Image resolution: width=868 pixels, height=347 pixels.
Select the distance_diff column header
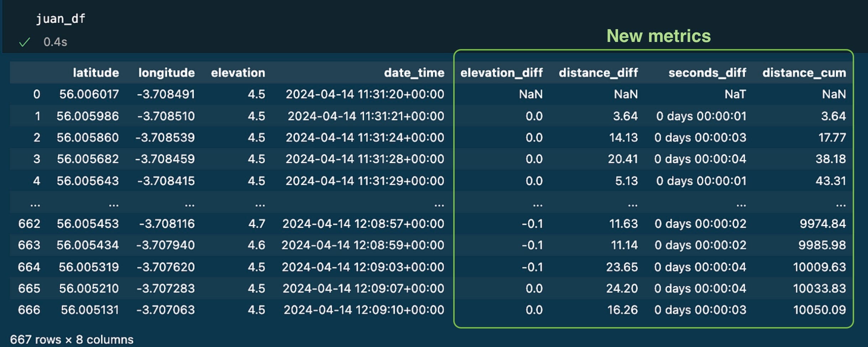pyautogui.click(x=598, y=73)
